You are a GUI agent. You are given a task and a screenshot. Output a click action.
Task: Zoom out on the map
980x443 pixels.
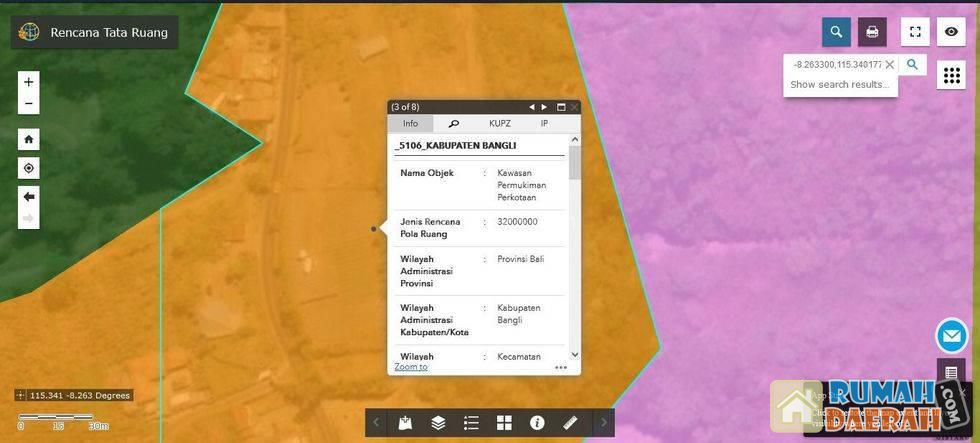click(x=29, y=104)
